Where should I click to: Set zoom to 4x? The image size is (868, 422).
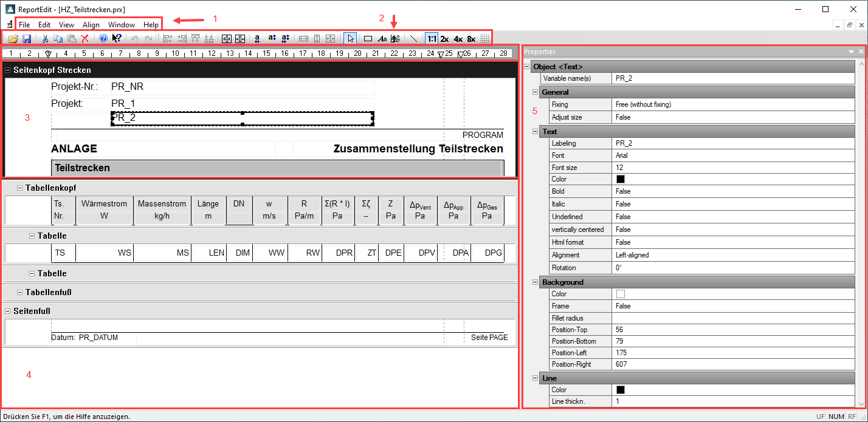(x=458, y=38)
